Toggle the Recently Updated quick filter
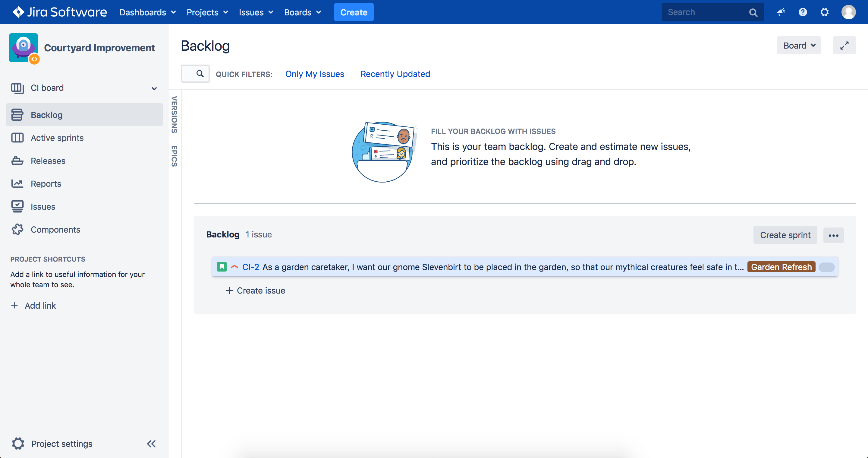 pos(395,74)
